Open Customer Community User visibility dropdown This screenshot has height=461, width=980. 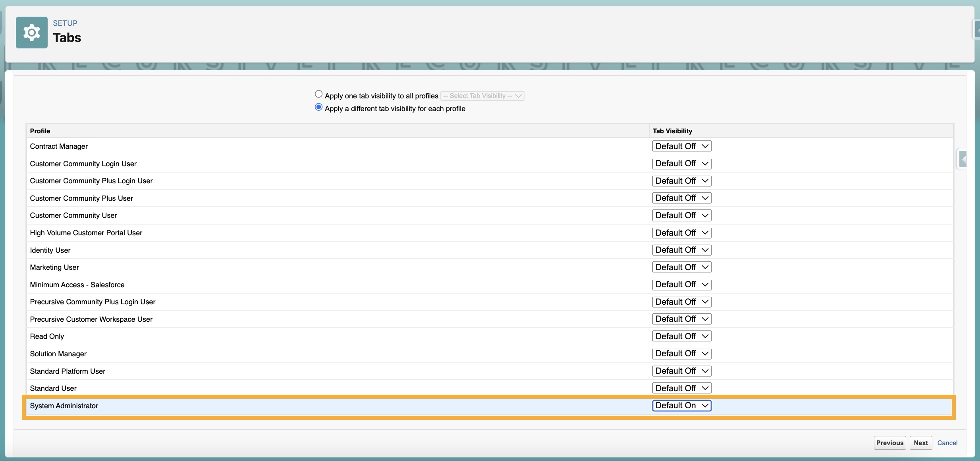[x=681, y=215]
